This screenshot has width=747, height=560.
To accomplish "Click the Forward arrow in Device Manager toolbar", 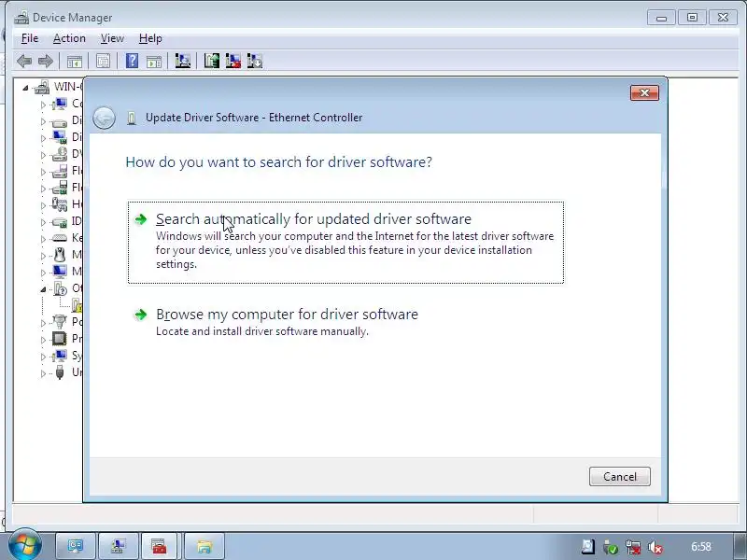I will 46,61.
